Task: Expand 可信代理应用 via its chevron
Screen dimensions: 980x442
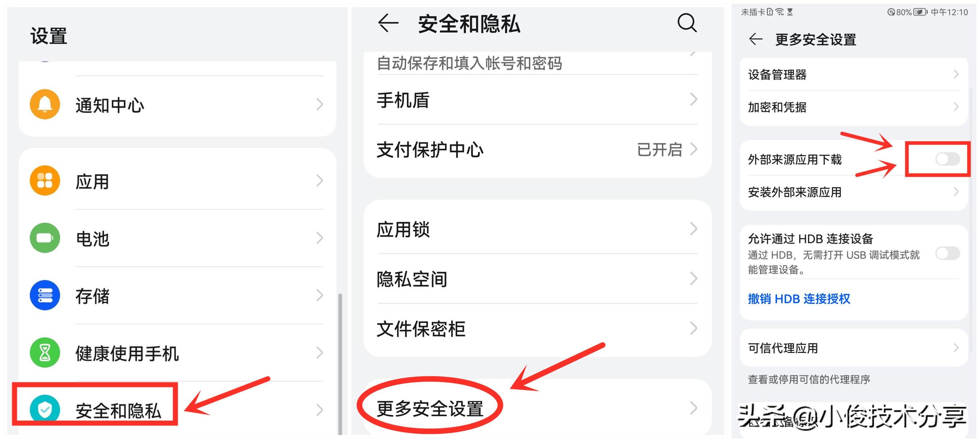Action: 956,347
